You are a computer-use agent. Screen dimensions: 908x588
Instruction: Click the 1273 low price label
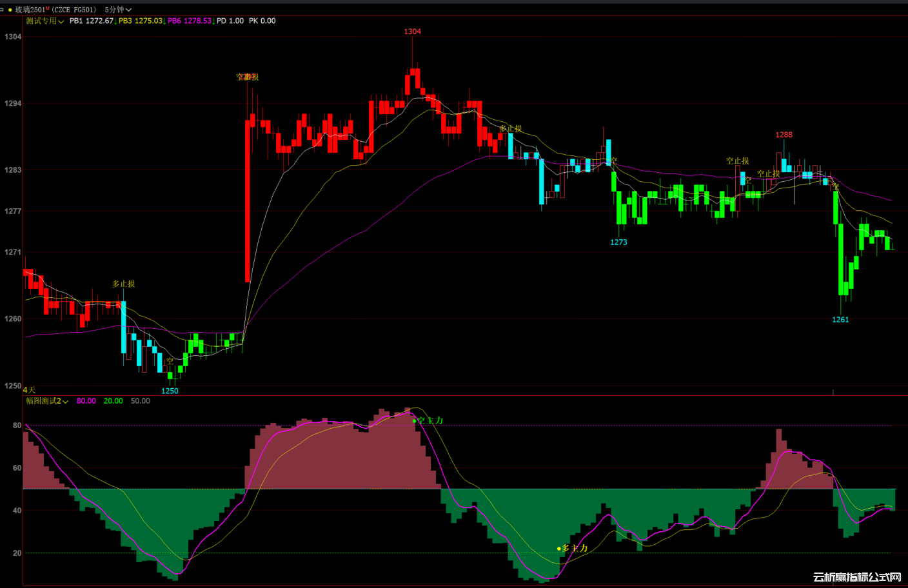point(618,242)
